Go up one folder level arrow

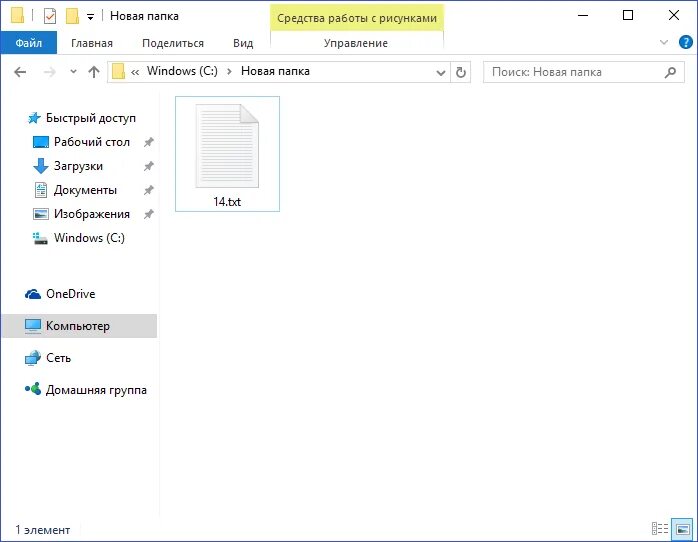[x=93, y=72]
